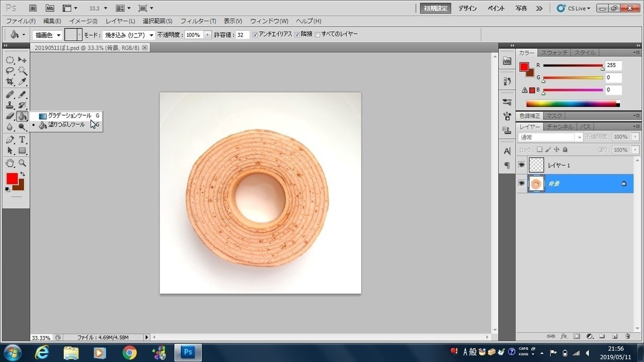Select the Magic Wand tool
The height and width of the screenshot is (362, 644).
[x=22, y=70]
